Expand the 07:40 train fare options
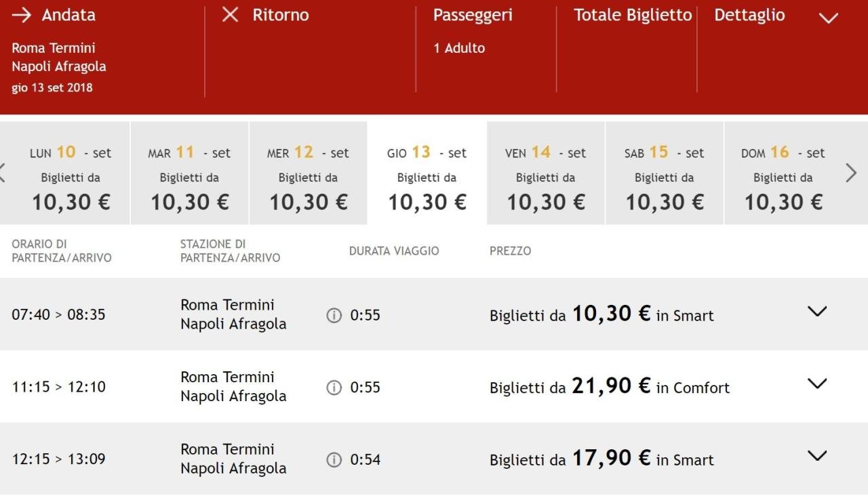 817,312
